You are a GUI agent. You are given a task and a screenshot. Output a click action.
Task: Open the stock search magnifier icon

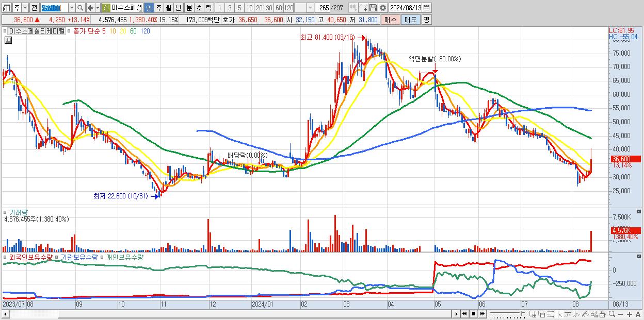80,8
